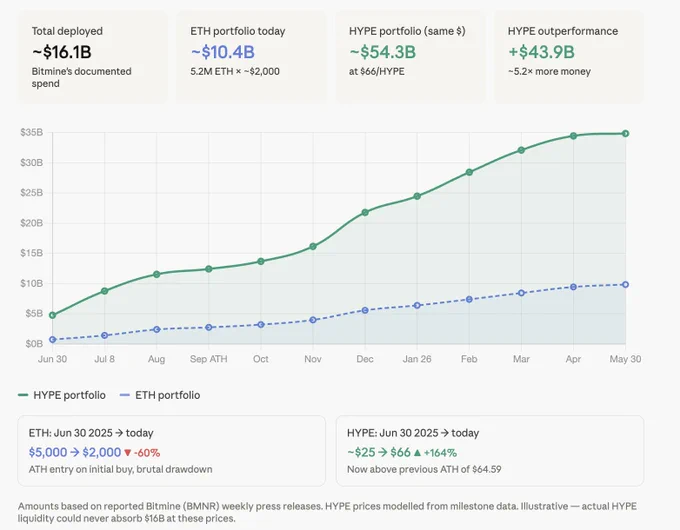Click the red -60% down triangle icon

click(128, 453)
